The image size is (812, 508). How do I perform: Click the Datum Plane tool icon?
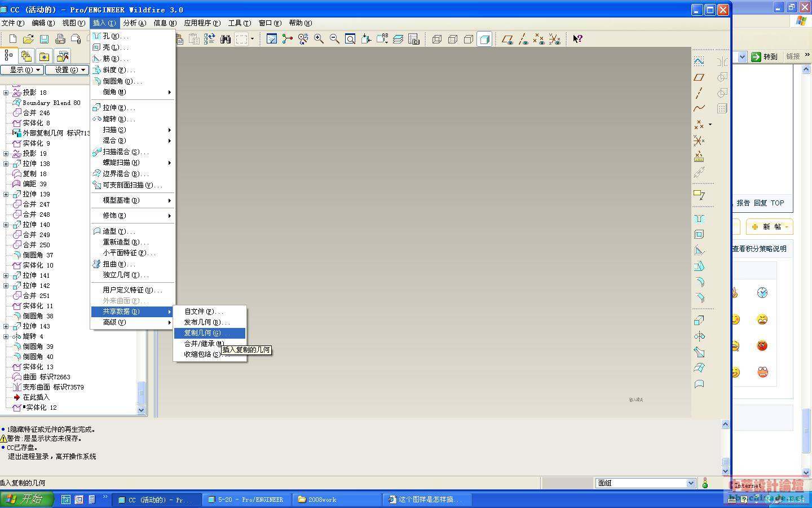point(699,77)
